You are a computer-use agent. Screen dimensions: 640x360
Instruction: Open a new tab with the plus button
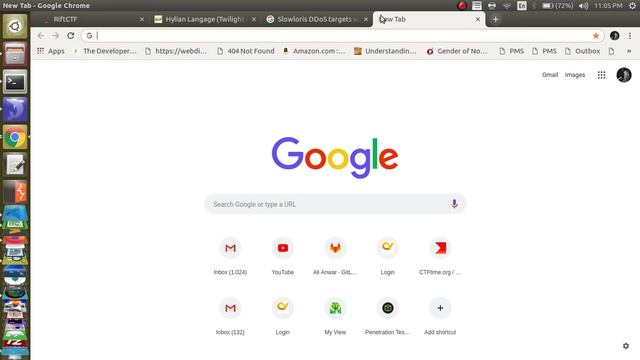495,19
